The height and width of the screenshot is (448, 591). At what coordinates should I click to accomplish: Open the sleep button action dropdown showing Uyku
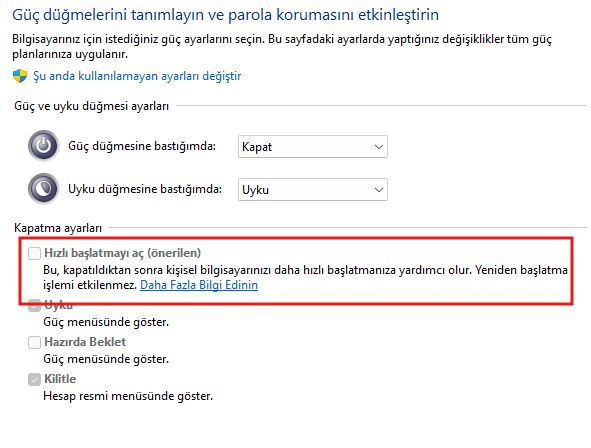click(x=313, y=190)
